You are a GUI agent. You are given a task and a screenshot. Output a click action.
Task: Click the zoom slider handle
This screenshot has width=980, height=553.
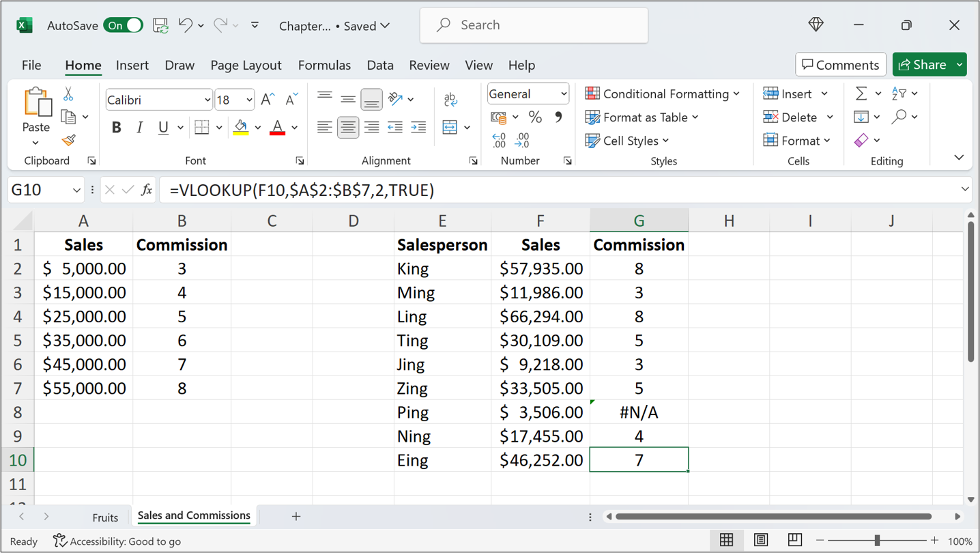point(877,541)
